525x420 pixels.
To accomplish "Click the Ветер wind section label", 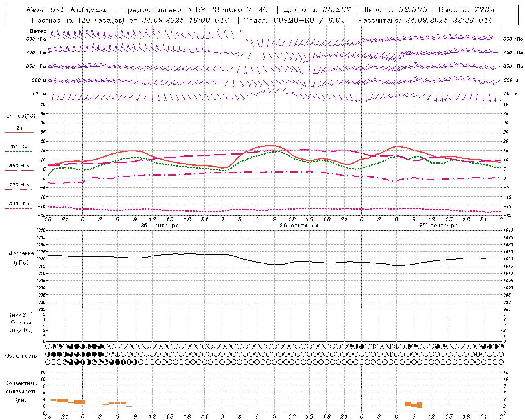I will (38, 31).
